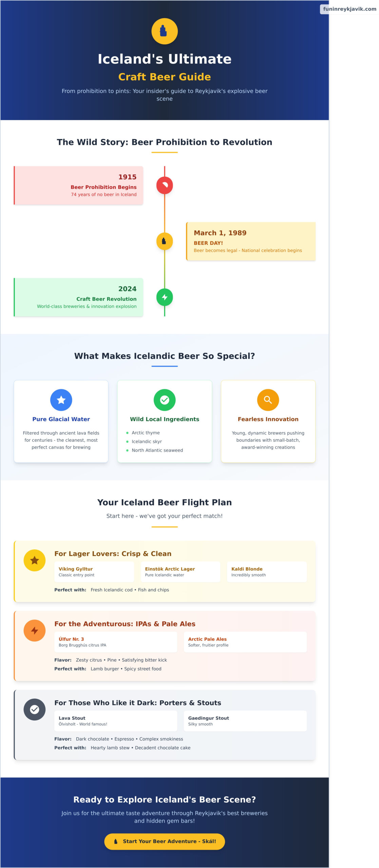
Task: Click the beer bottle icon in the page header
Action: tap(164, 31)
